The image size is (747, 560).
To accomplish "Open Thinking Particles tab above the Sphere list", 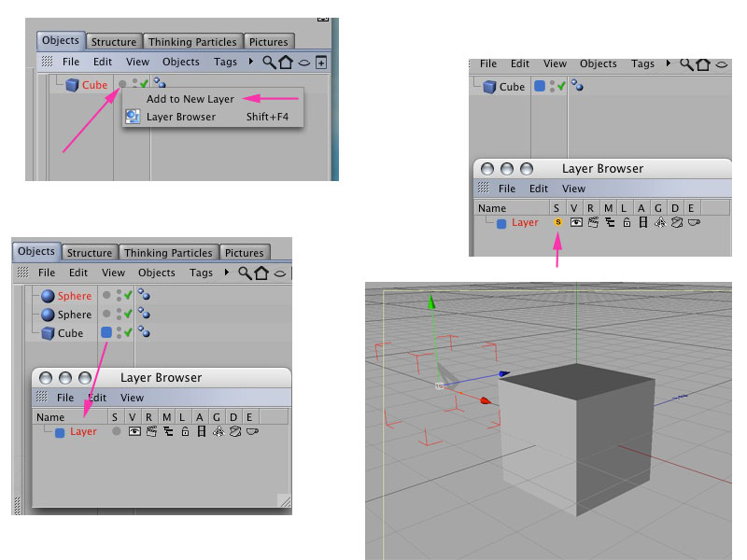I will click(168, 253).
